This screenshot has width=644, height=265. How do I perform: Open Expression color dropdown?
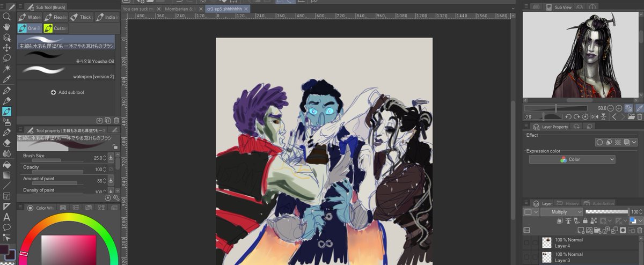572,159
